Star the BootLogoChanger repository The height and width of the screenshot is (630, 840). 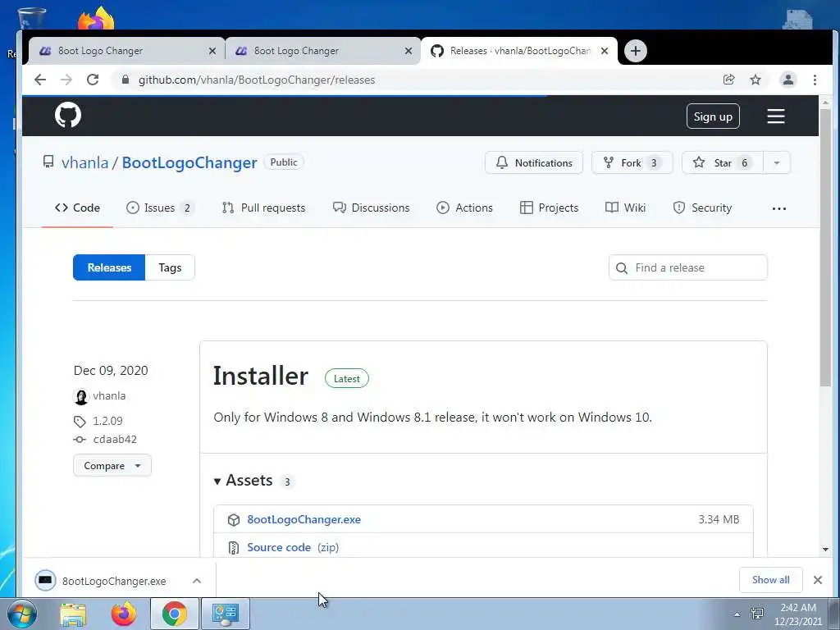pos(722,163)
